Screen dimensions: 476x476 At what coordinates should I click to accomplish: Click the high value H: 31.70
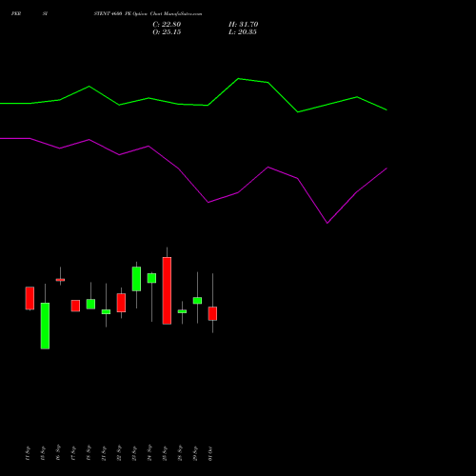(x=244, y=25)
